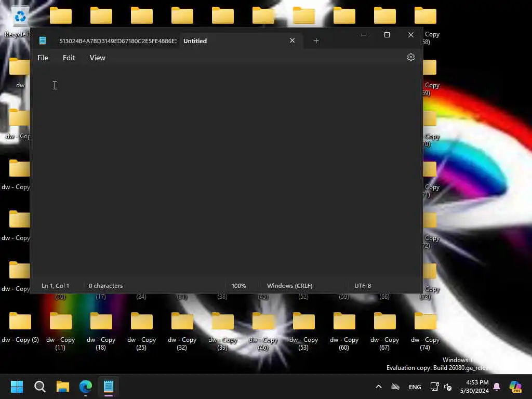Open the clock showing 4:53 PM
The width and height of the screenshot is (532, 399).
pos(475,387)
